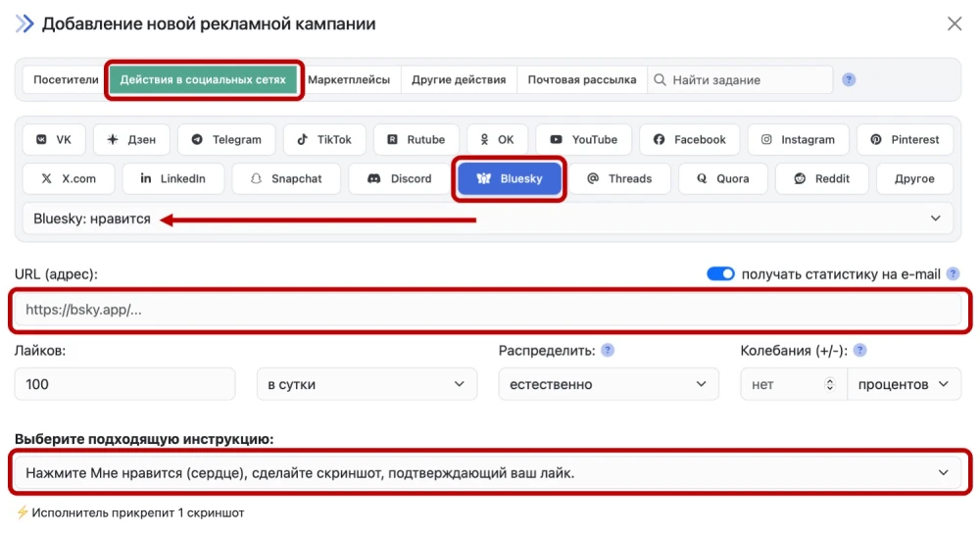The image size is (980, 534).
Task: Expand the instruction selection dropdown
Action: [x=487, y=473]
